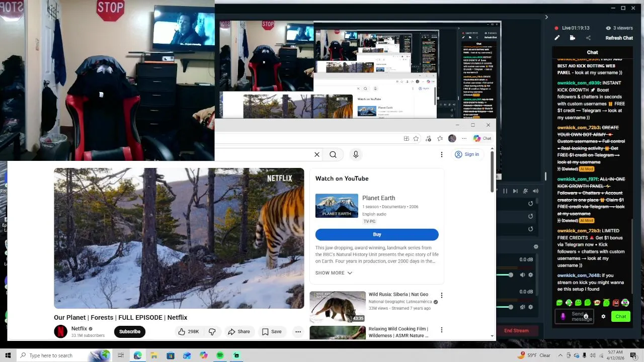Screen dimensions: 644x362
Task: Adjust the first audio volume slider handle
Action: (511, 275)
